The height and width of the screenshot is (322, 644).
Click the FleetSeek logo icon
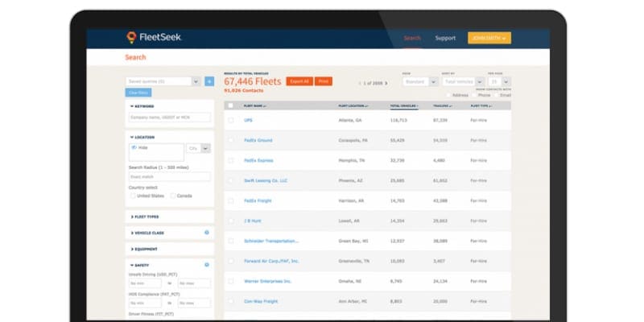pyautogui.click(x=131, y=37)
